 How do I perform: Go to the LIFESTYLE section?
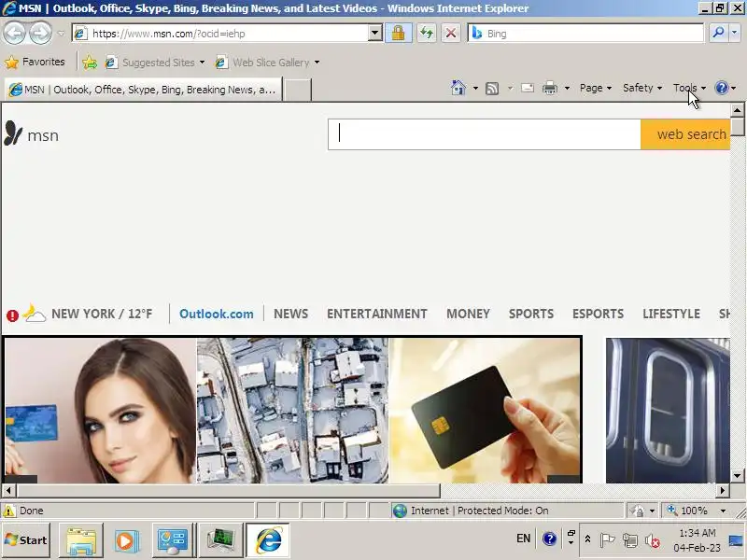pyautogui.click(x=671, y=314)
